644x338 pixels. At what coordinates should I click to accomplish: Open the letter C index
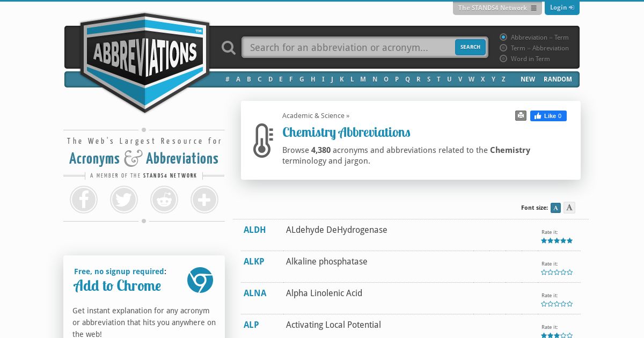259,79
